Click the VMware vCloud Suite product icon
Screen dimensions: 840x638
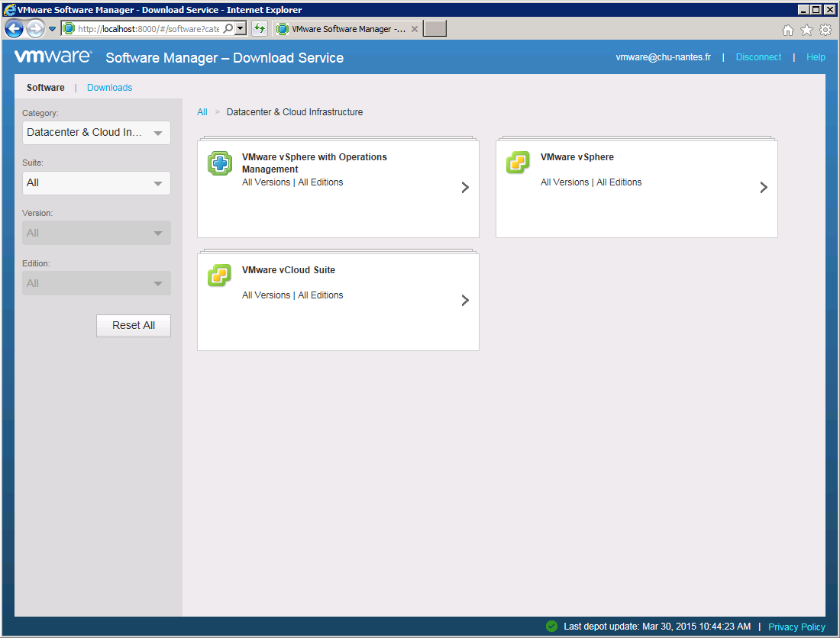[219, 275]
